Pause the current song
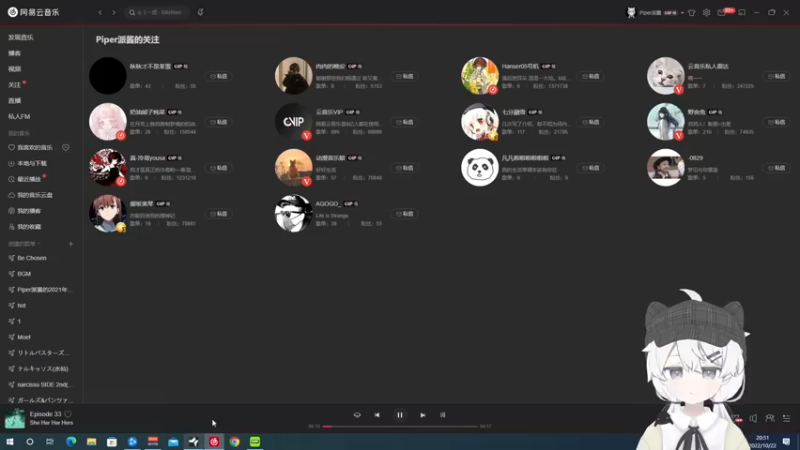The width and height of the screenshot is (800, 450). click(400, 415)
